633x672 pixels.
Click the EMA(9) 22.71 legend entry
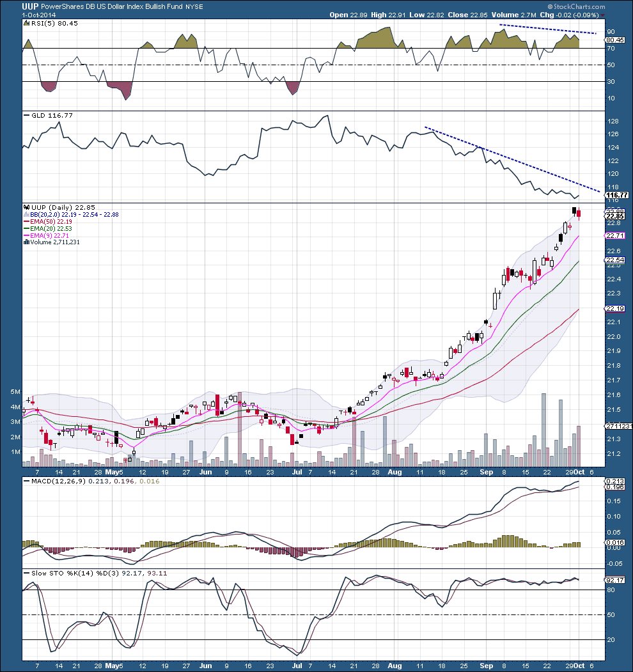[x=46, y=235]
